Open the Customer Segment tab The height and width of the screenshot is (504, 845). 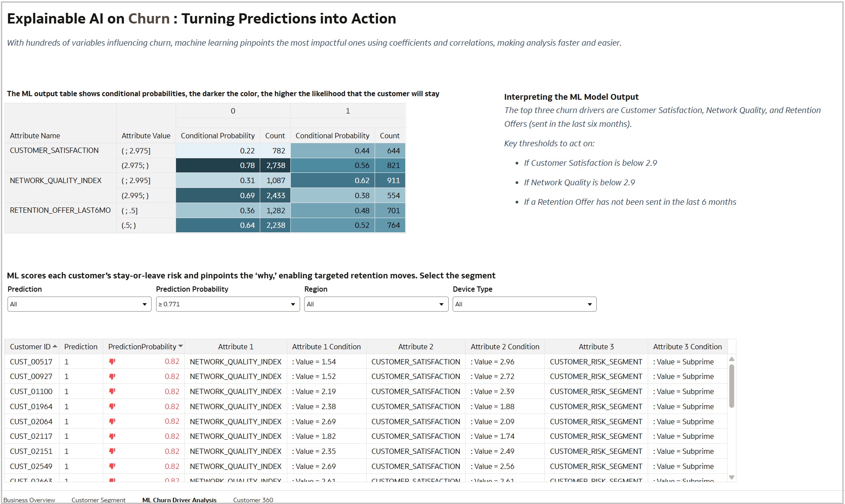tap(98, 500)
